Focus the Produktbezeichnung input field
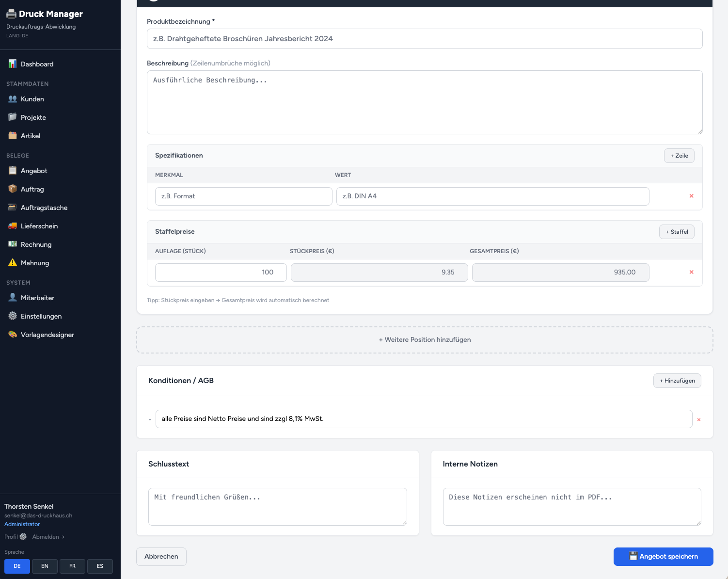This screenshot has width=728, height=579. [425, 39]
